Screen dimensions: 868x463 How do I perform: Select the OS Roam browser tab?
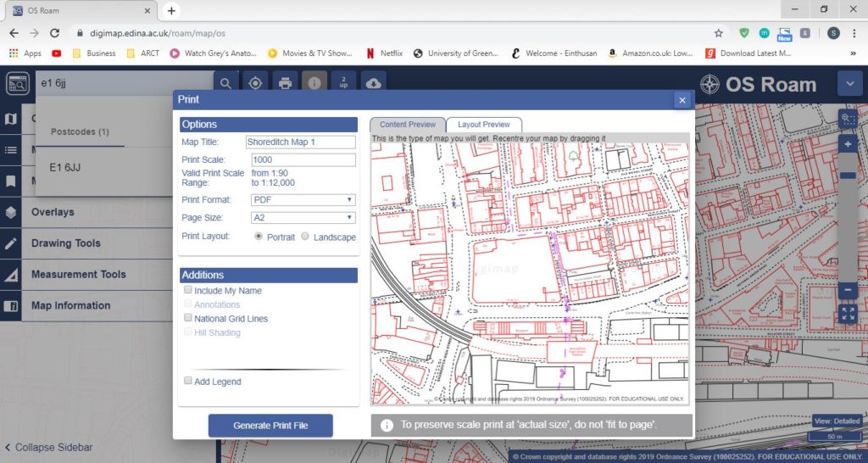81,11
